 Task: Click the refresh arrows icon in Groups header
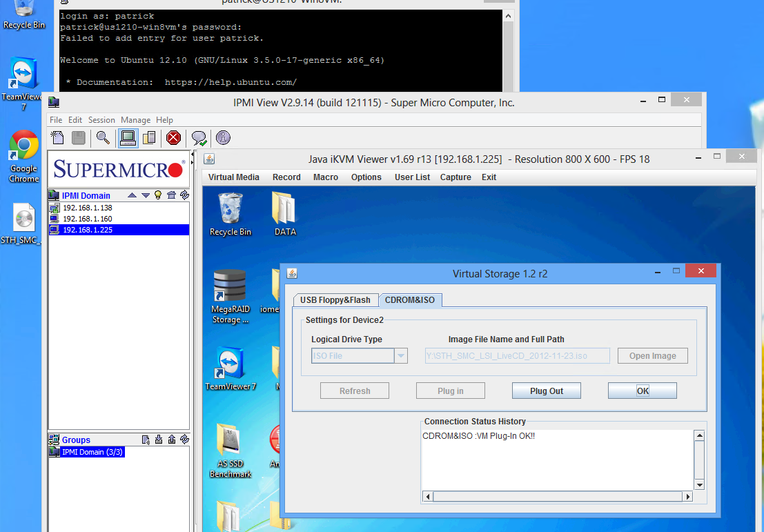(184, 440)
